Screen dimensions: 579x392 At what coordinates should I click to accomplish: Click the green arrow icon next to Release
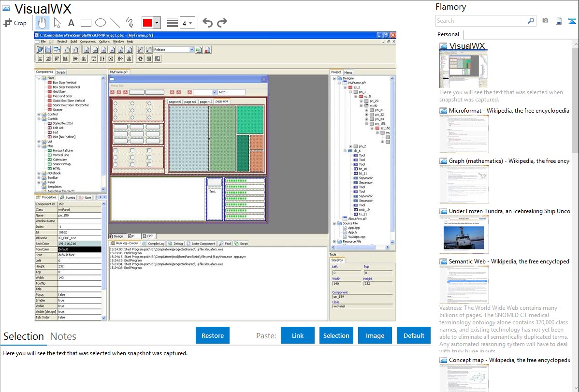199,49
